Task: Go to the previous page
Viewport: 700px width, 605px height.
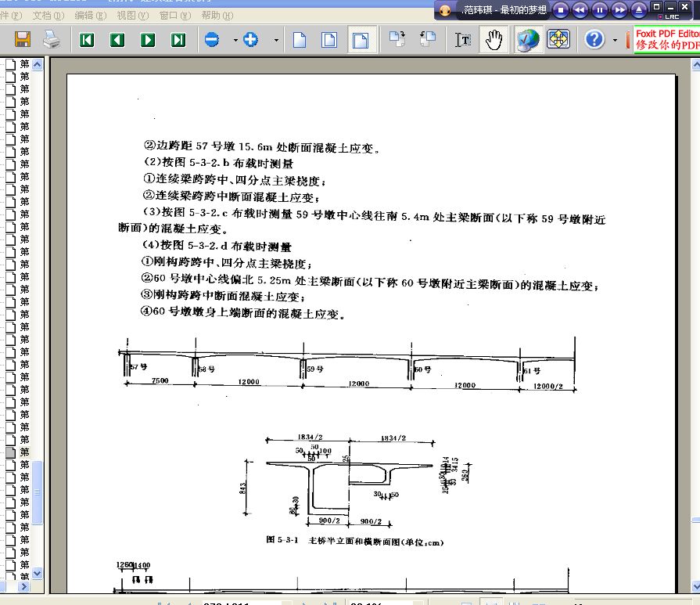Action: click(117, 40)
